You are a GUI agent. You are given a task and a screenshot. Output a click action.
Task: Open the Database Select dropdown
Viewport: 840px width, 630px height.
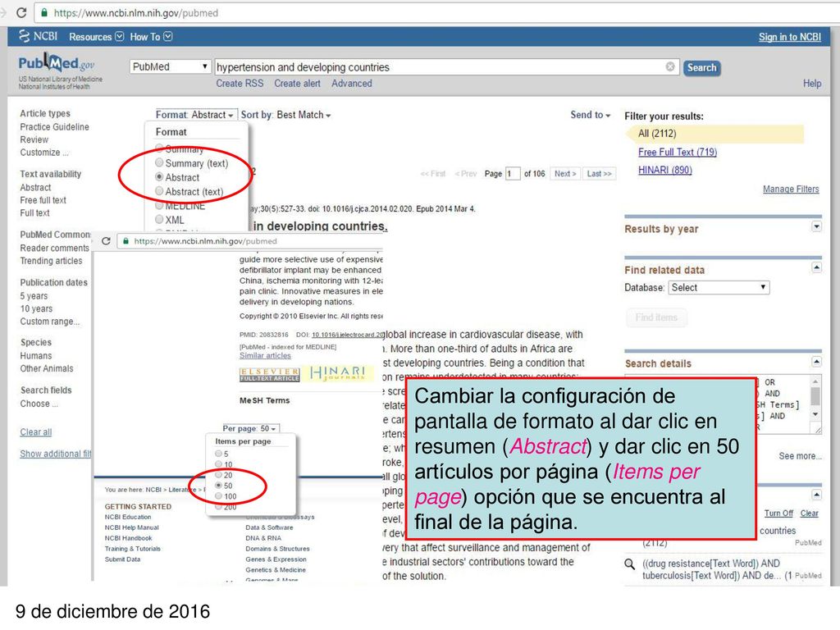pos(719,287)
